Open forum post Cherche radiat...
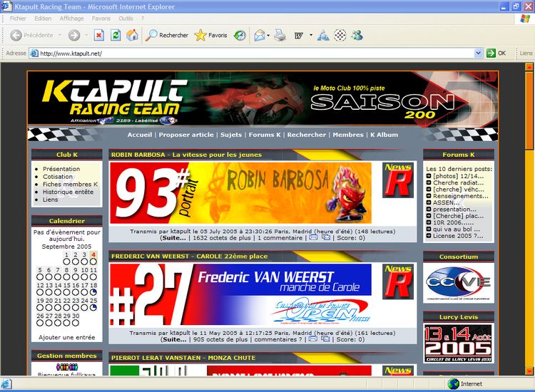This screenshot has width=535, height=392. pos(458,182)
